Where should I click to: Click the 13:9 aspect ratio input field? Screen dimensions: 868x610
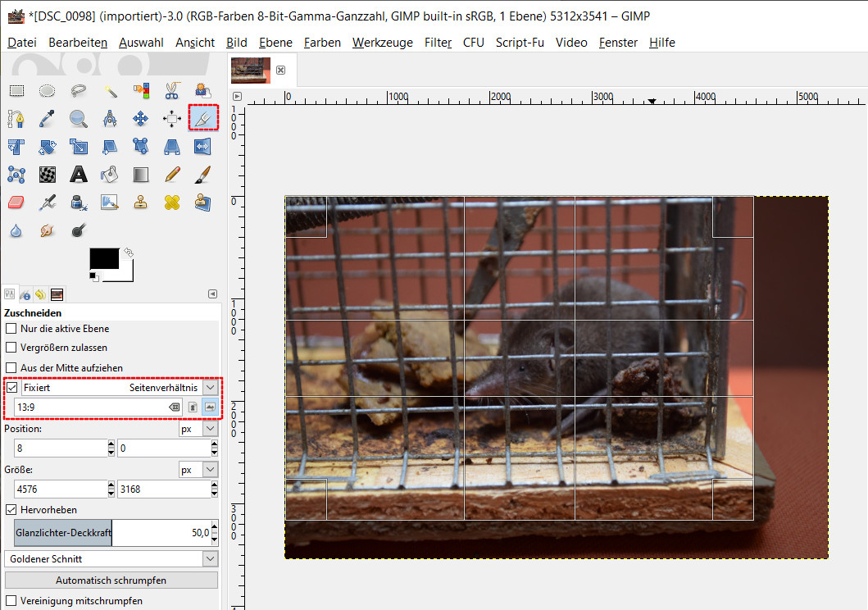[90, 407]
